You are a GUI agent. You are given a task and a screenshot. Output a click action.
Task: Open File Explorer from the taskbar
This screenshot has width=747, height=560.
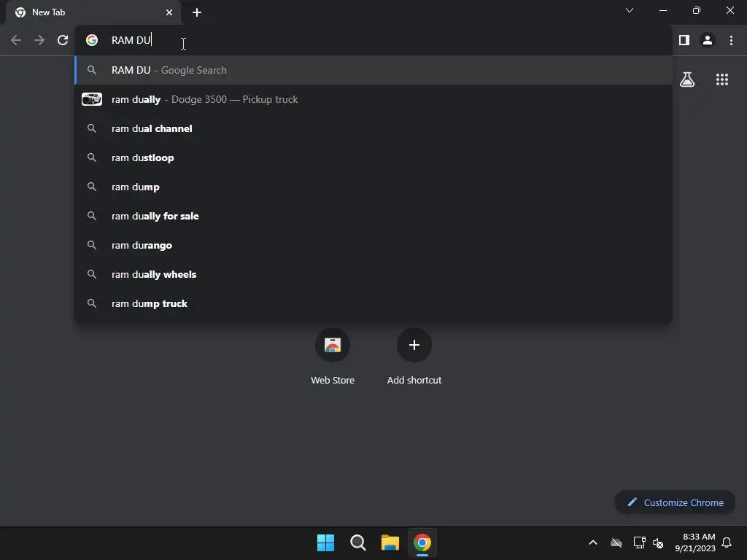pyautogui.click(x=390, y=542)
